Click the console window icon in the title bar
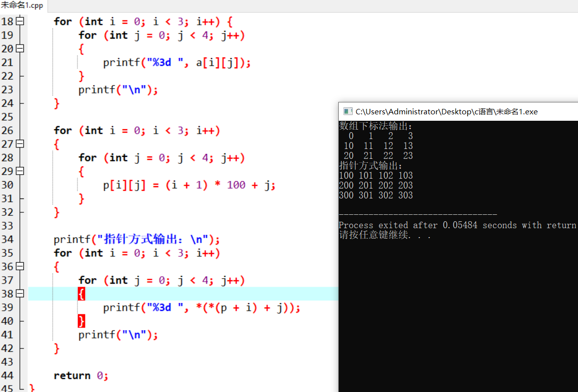 347,112
